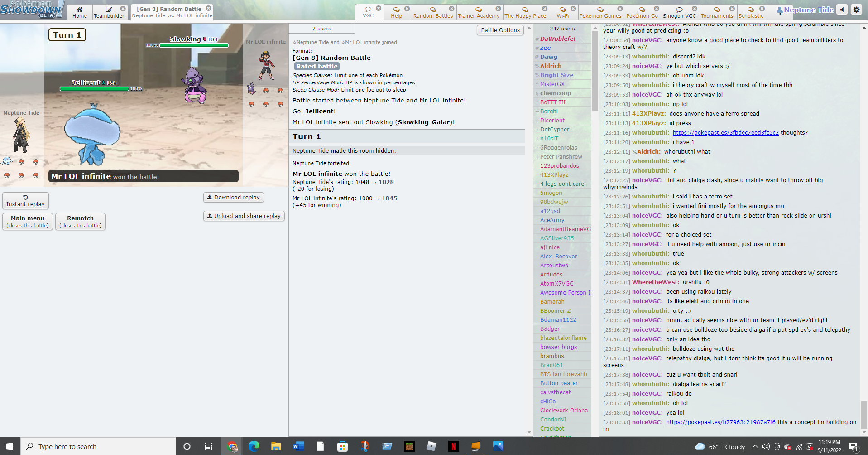The height and width of the screenshot is (455, 868).
Task: Open the Tournaments room tab
Action: pos(717,12)
